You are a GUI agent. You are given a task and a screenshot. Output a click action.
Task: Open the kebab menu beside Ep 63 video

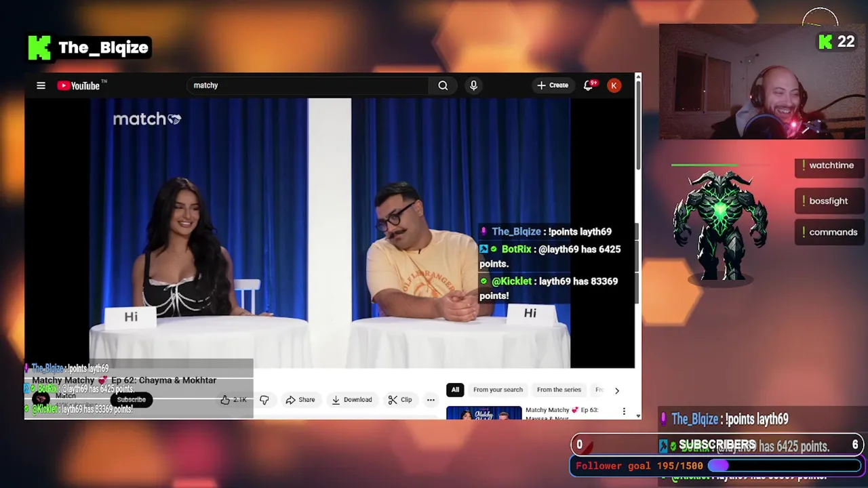pyautogui.click(x=624, y=411)
